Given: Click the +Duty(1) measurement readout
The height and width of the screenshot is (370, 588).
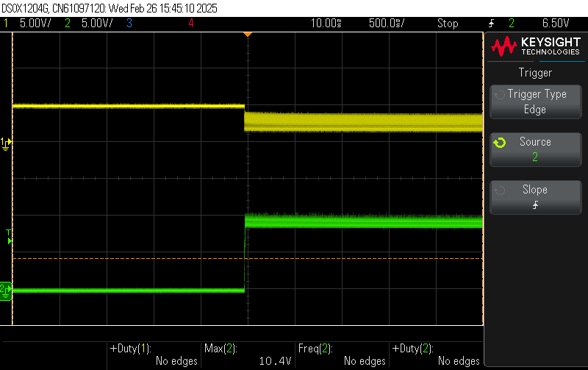Looking at the screenshot, I should coord(154,355).
